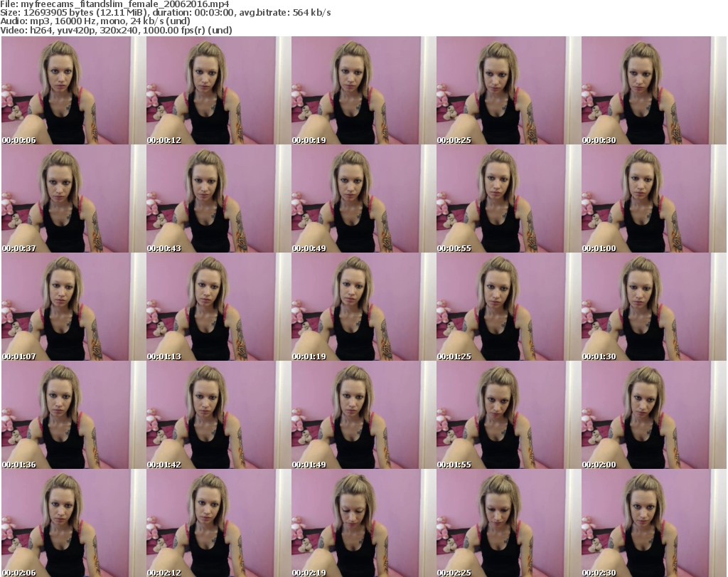Open the frame stamped 00:00:37
728x577 pixels.
pyautogui.click(x=74, y=198)
